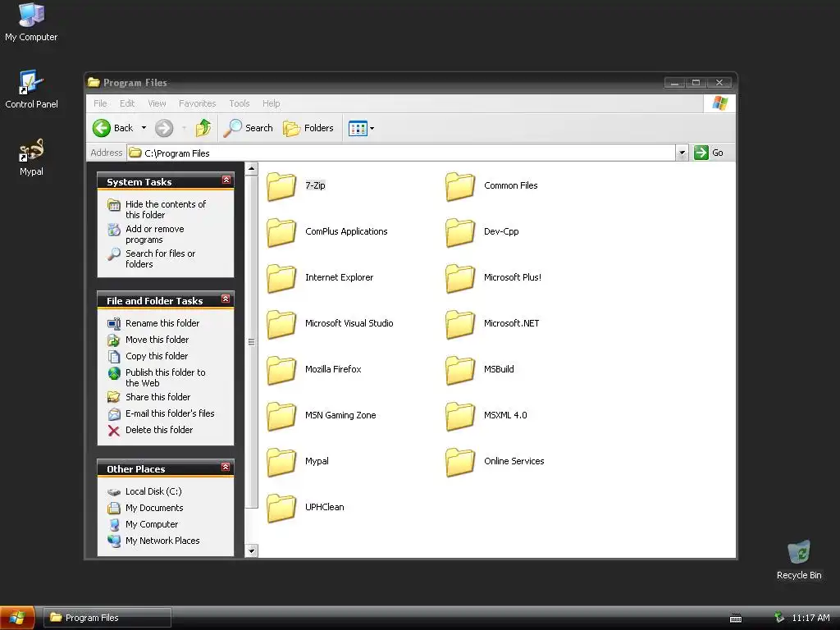Select the MSN Gaming Zone folder icon
This screenshot has width=840, height=630.
point(281,416)
